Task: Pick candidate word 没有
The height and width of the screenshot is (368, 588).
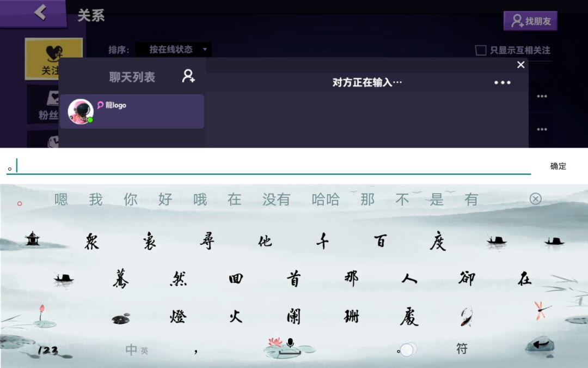Action: pos(277,199)
